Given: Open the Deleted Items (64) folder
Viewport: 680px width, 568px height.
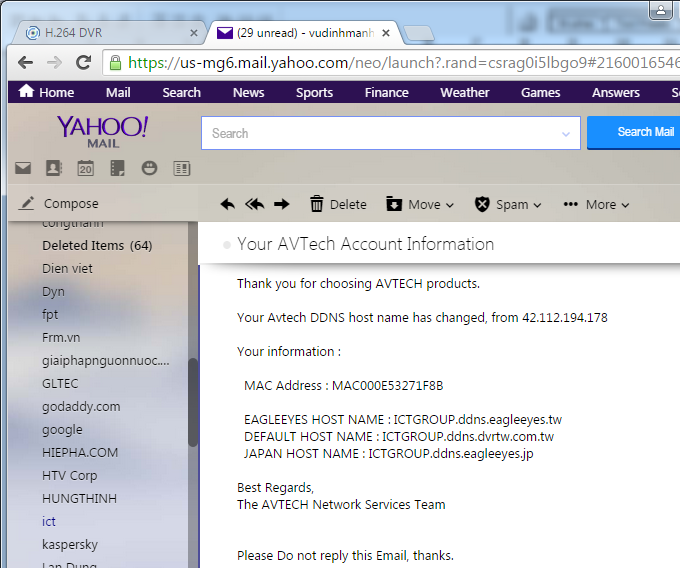Looking at the screenshot, I should coord(97,245).
